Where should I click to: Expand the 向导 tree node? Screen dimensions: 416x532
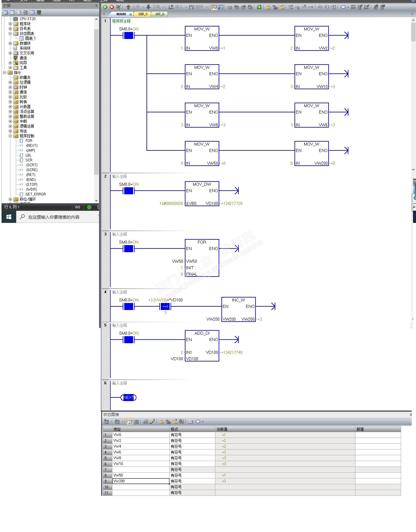coord(10,63)
